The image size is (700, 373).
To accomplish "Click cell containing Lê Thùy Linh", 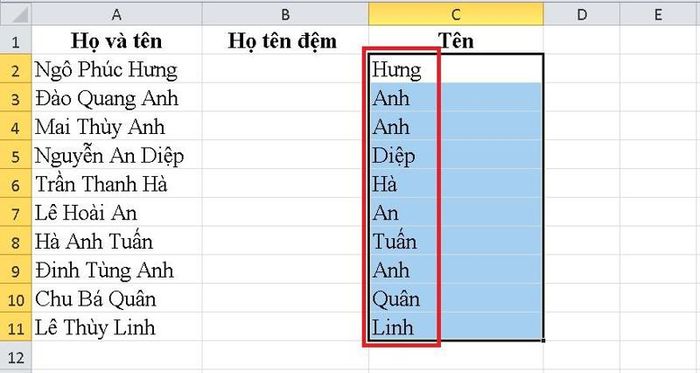I will (117, 327).
